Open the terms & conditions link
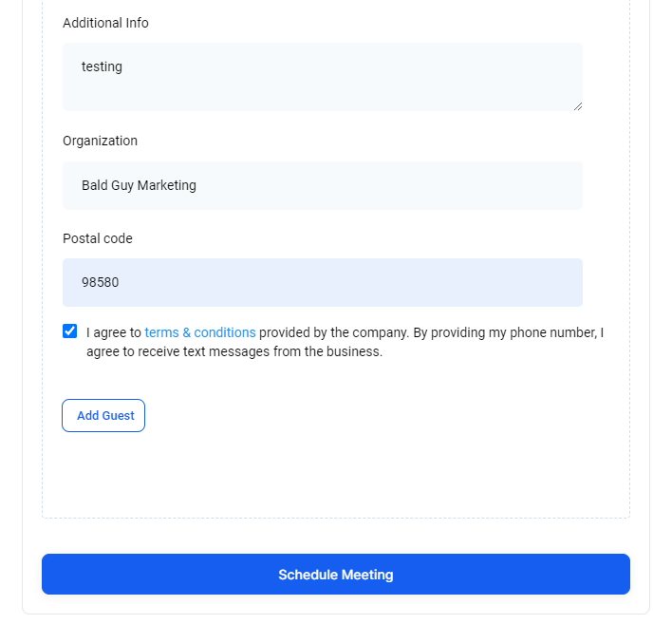The width and height of the screenshot is (672, 624). (200, 332)
